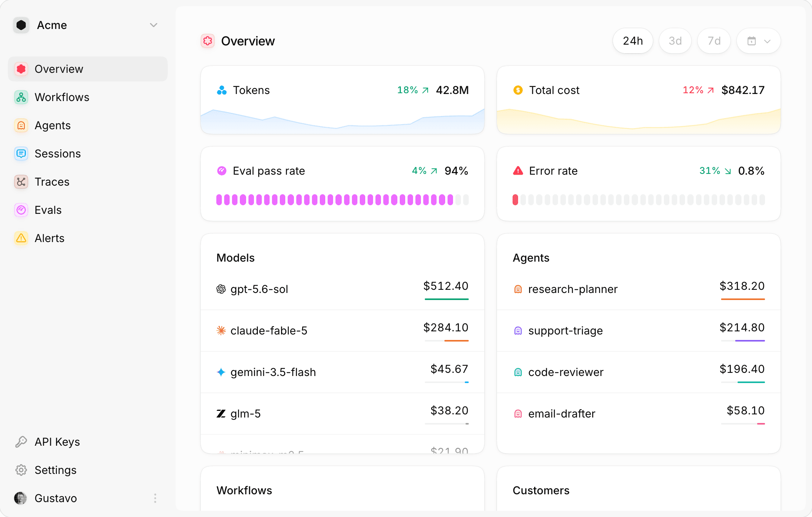
Task: Click the Total cost area chart
Action: point(639,121)
